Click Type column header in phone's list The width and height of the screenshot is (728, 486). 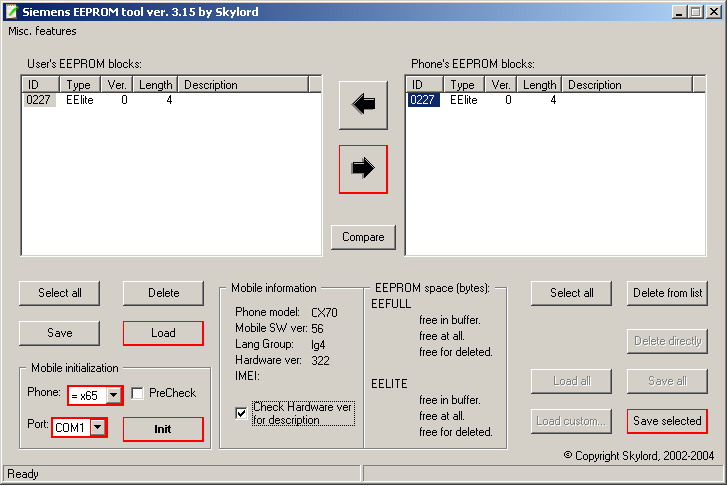click(464, 85)
